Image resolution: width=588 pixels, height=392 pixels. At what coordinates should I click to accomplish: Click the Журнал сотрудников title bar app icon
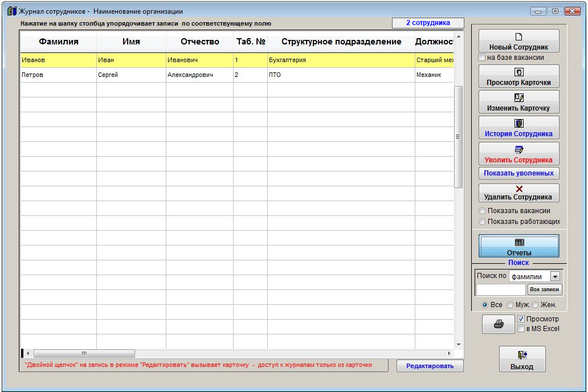pos(11,11)
